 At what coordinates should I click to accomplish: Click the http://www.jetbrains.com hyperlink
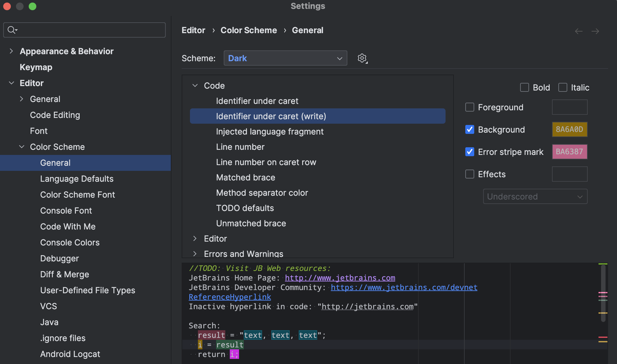pos(340,278)
